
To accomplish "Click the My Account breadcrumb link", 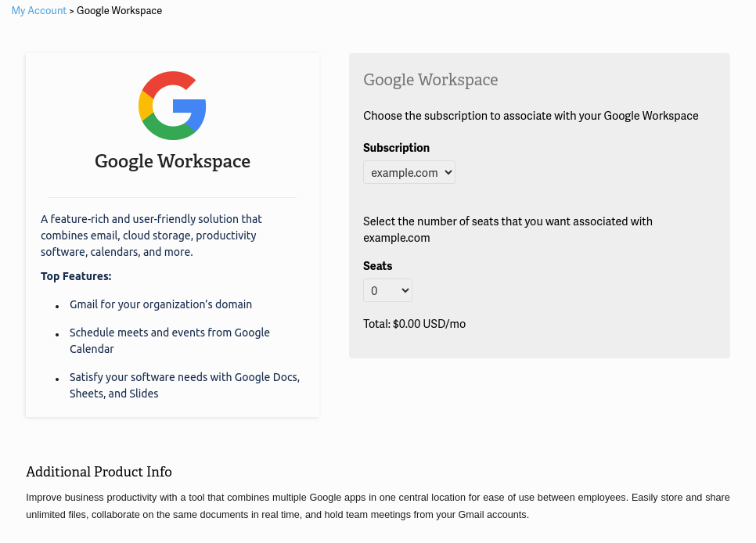I will pos(38,11).
